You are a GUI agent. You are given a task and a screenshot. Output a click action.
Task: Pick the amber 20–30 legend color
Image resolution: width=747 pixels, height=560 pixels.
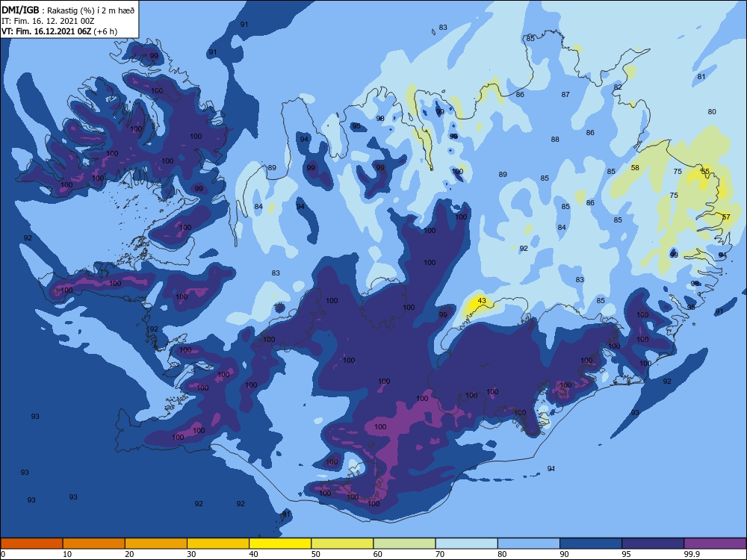[x=156, y=544]
